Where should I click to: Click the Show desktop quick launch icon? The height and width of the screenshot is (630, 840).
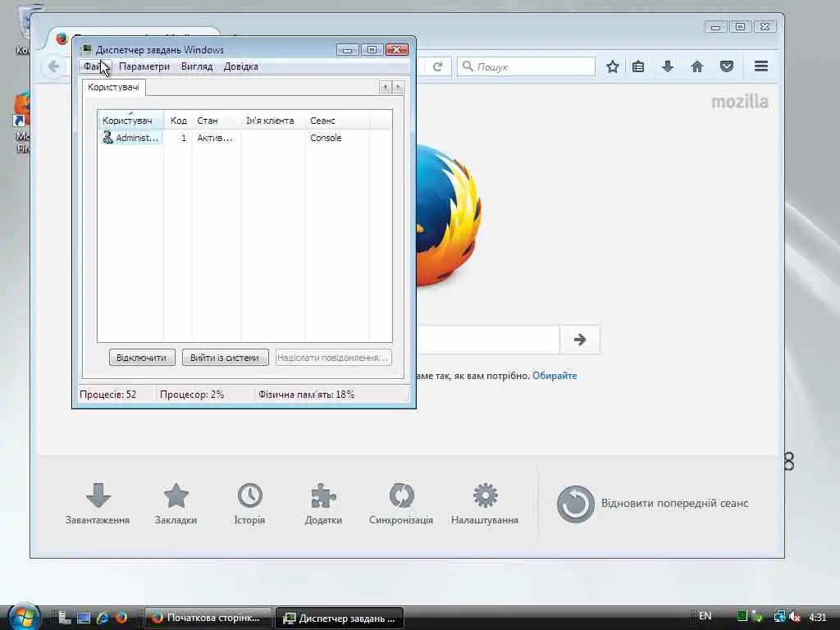(84, 618)
